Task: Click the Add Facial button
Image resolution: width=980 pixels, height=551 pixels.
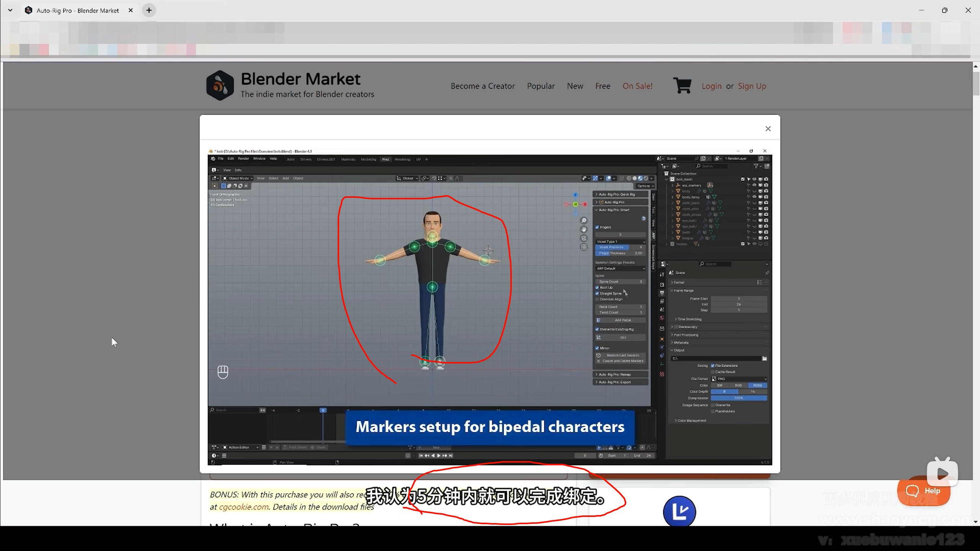Action: click(x=620, y=320)
